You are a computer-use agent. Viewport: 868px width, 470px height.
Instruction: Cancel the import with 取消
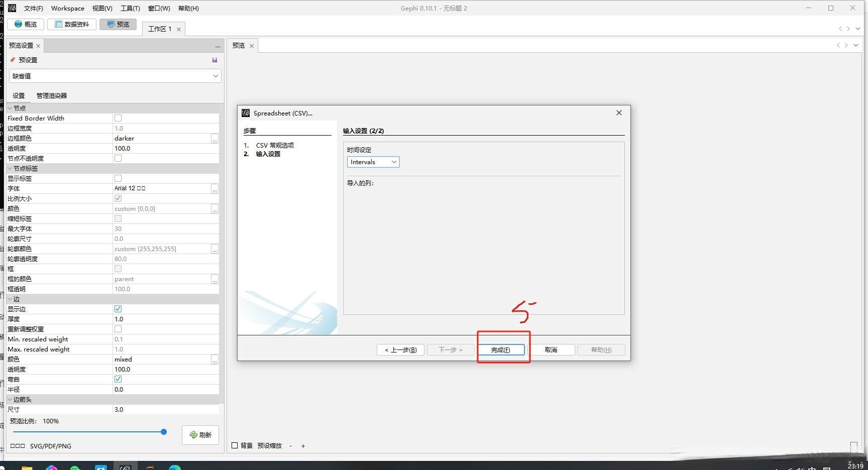coord(551,349)
